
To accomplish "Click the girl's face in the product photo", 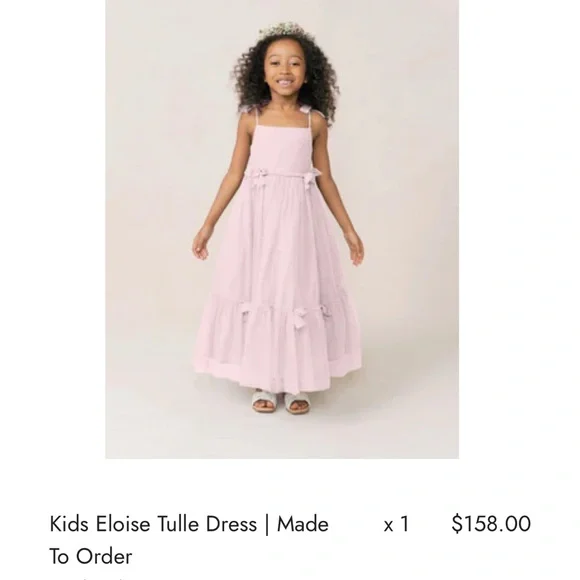I will tap(284, 73).
